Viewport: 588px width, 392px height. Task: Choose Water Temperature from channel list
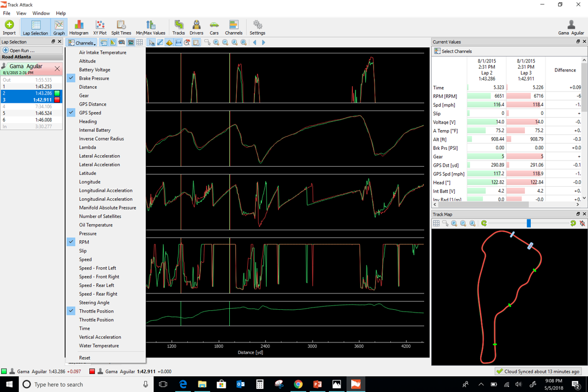pos(99,346)
